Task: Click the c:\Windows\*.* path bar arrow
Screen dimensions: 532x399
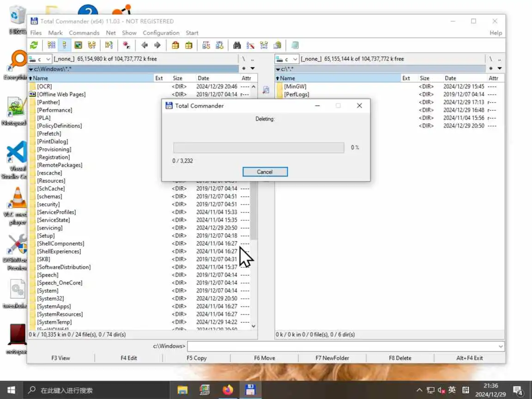Action: coord(31,69)
